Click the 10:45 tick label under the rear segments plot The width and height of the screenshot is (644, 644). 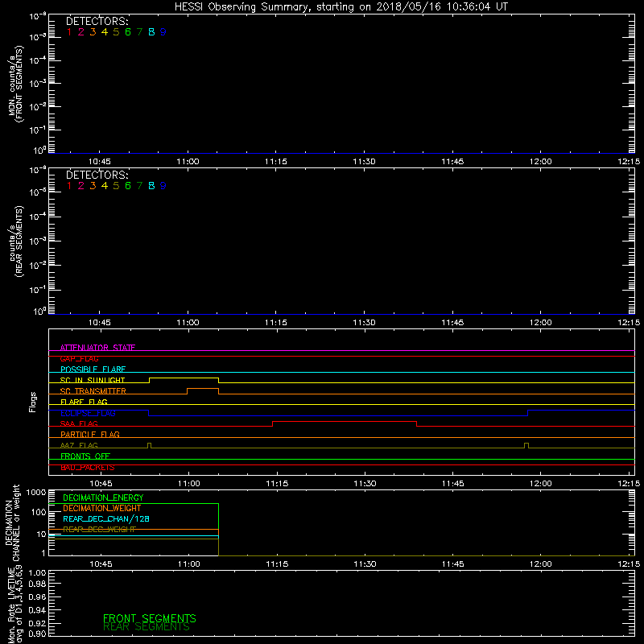pyautogui.click(x=99, y=323)
